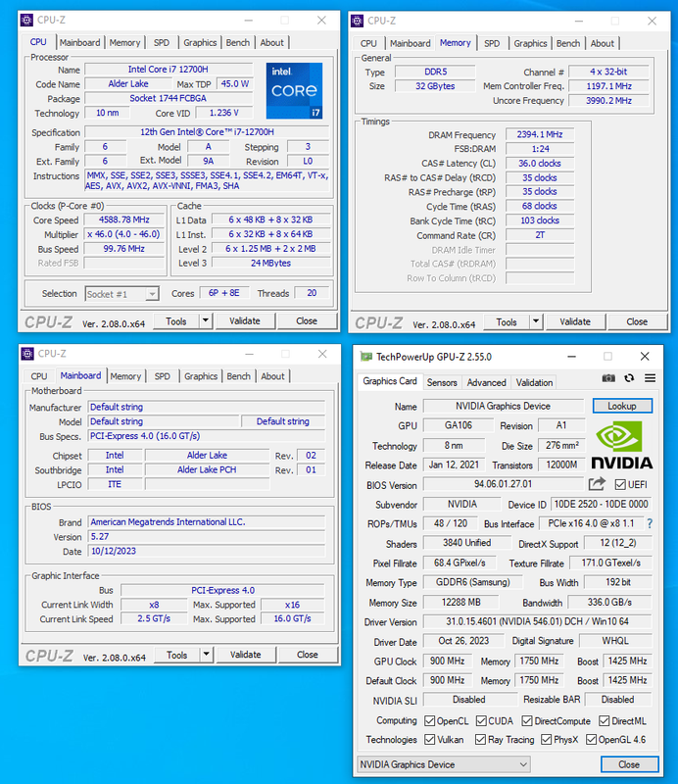Click the Memory Type GDDR6 (Samsung) field
Screen dimensions: 678x784
coord(473,582)
